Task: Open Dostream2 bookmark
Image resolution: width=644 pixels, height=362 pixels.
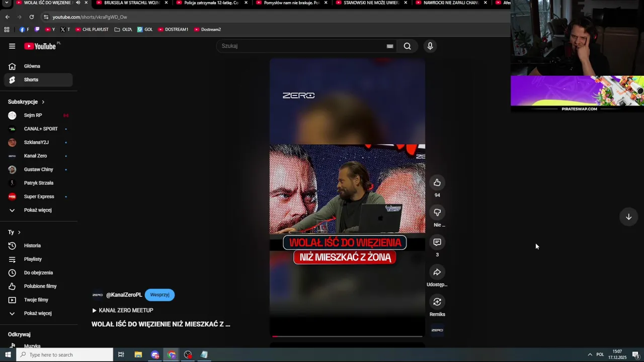Action: 207,30
